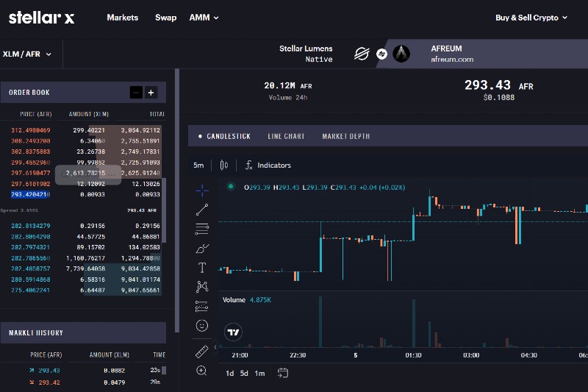Open the emoji sticker tool
The image size is (588, 392).
pyautogui.click(x=202, y=325)
